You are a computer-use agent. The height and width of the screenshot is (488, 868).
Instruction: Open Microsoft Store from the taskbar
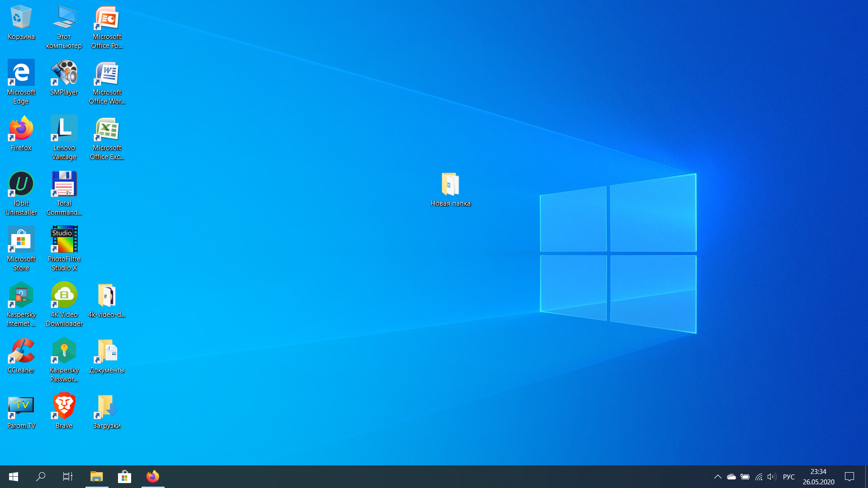coord(124,477)
